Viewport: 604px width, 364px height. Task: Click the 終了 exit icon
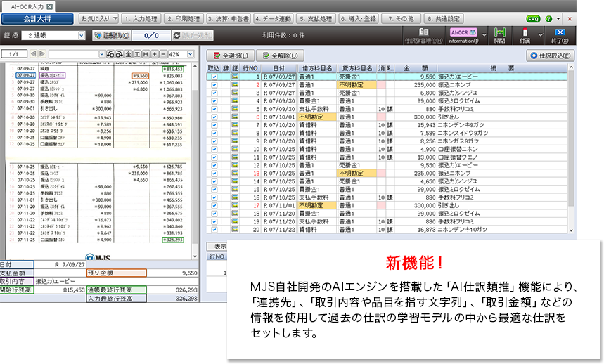tap(560, 35)
